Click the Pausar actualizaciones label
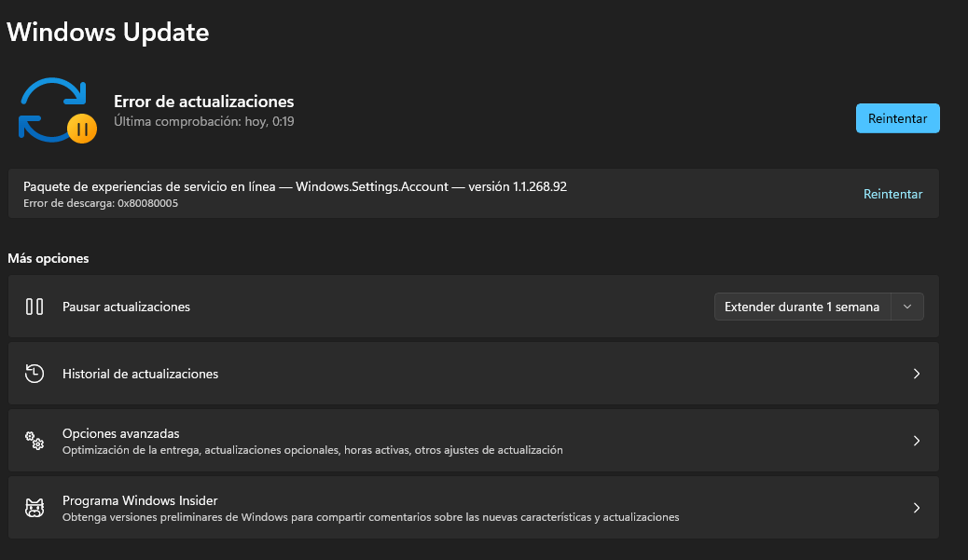Image resolution: width=968 pixels, height=560 pixels. (x=126, y=307)
